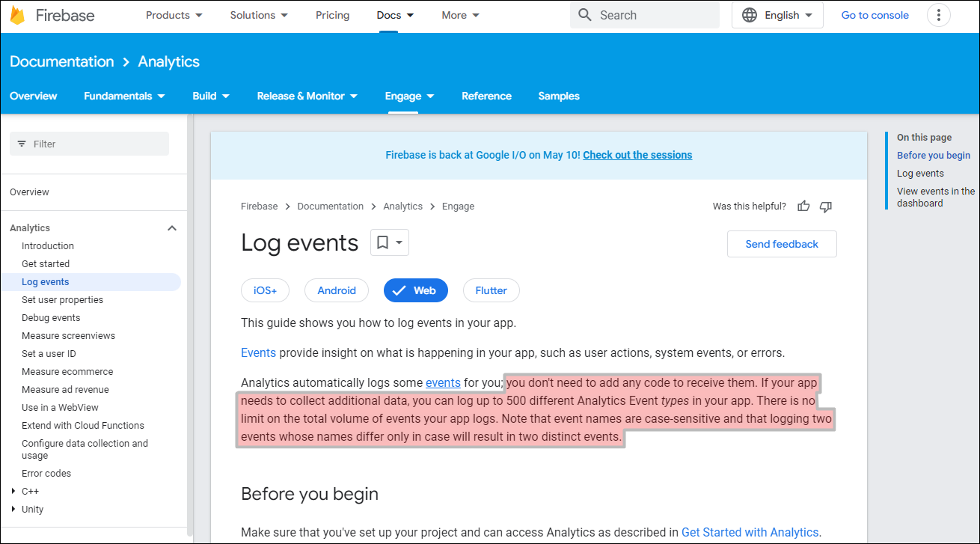Click the filter icon in sidebar

[x=22, y=144]
